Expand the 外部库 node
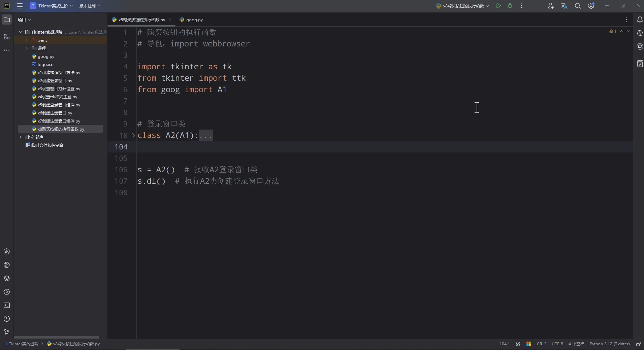This screenshot has height=350, width=644. point(21,137)
